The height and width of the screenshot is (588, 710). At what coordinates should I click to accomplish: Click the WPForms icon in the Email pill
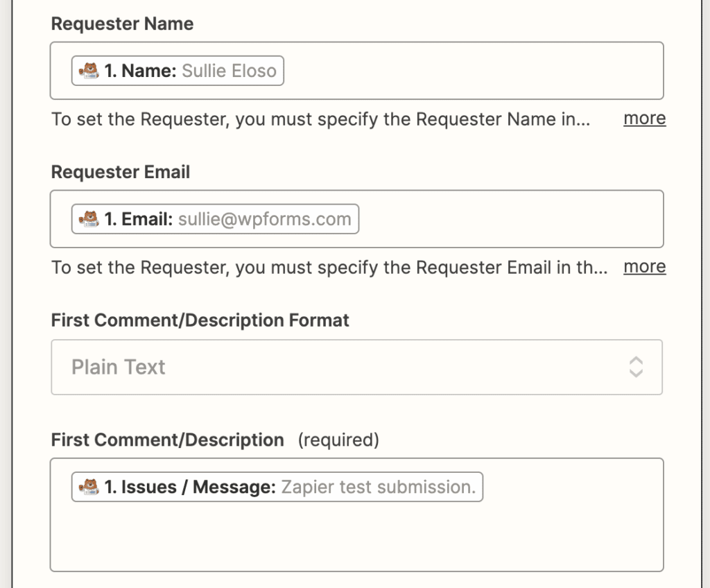(x=89, y=220)
